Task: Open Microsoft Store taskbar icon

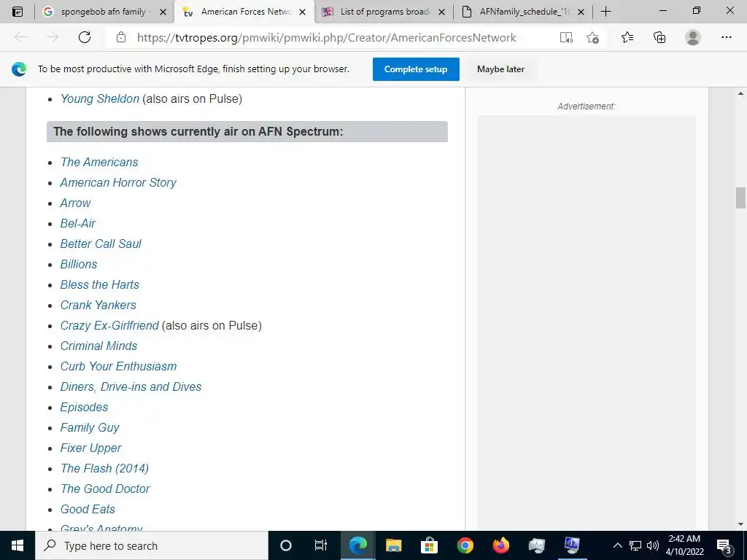Action: pyautogui.click(x=429, y=545)
